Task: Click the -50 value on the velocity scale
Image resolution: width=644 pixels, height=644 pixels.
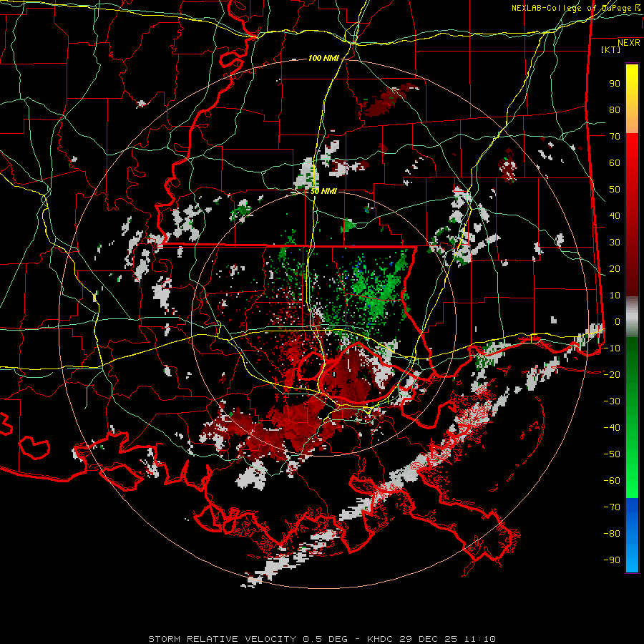Action: [x=612, y=454]
